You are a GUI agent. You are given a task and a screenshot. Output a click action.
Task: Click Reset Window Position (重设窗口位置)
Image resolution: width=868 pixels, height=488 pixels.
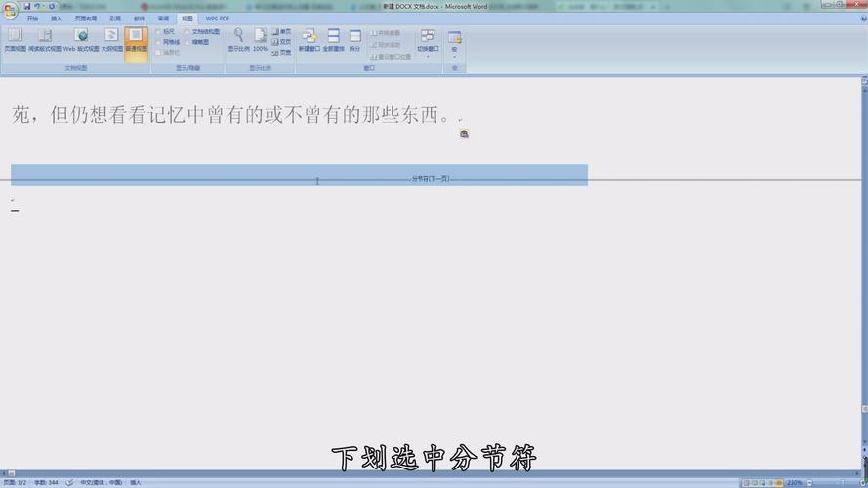coord(391,57)
